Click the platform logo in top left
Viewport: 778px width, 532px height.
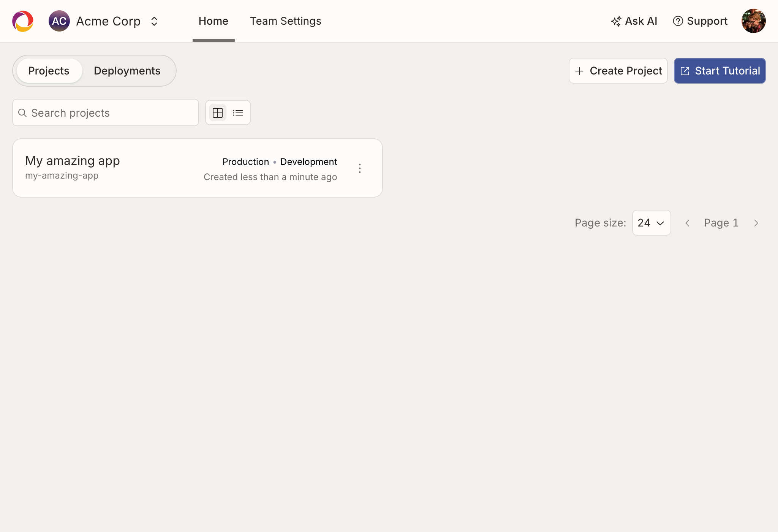pos(22,21)
